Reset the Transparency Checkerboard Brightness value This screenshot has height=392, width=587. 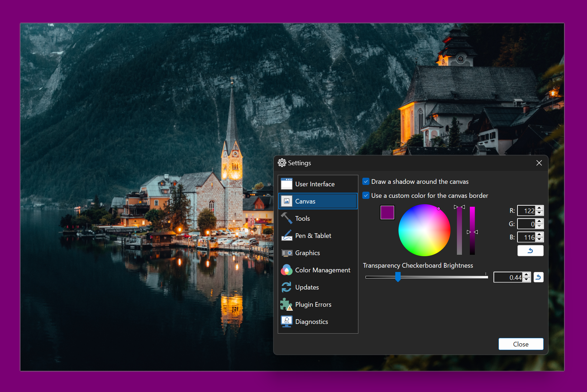(539, 277)
